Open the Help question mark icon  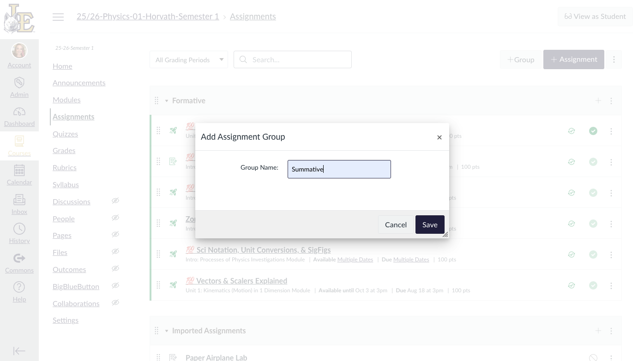point(19,287)
